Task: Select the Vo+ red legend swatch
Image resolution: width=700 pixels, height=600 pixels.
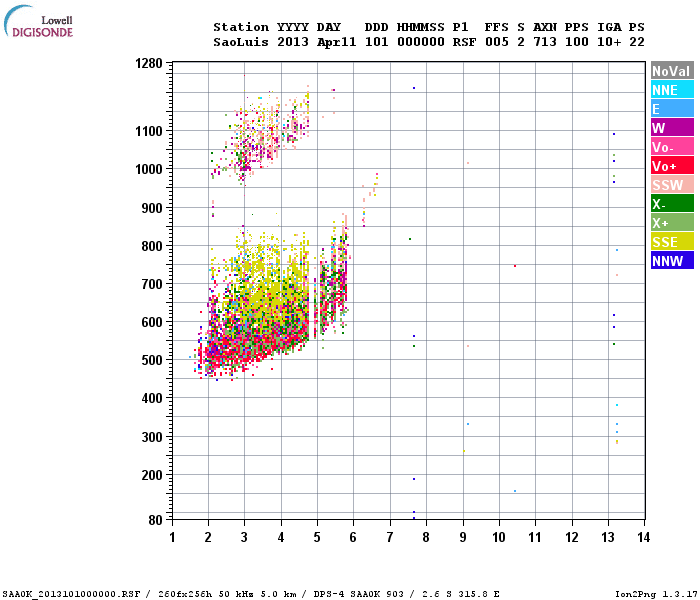Action: click(x=672, y=166)
